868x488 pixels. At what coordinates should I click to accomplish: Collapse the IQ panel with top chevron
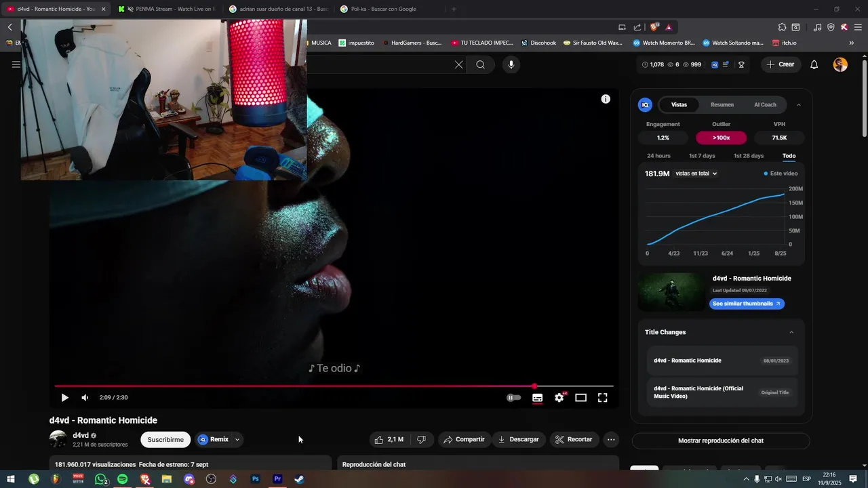(x=798, y=104)
